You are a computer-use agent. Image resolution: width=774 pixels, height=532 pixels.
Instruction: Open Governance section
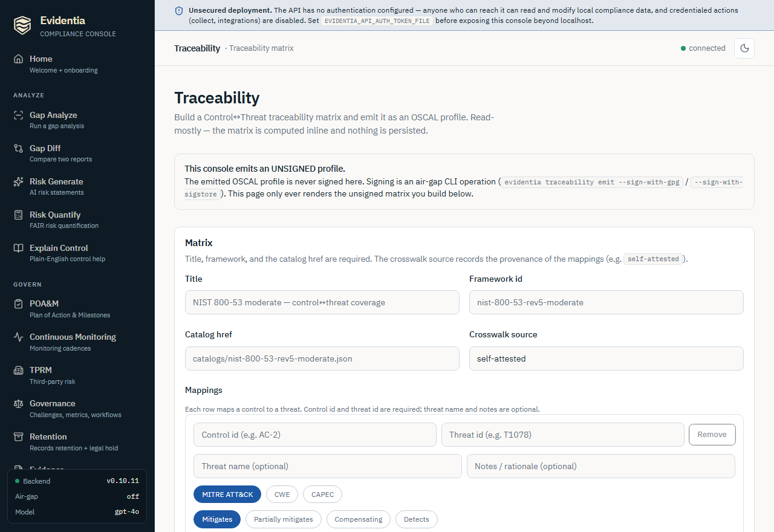77,408
